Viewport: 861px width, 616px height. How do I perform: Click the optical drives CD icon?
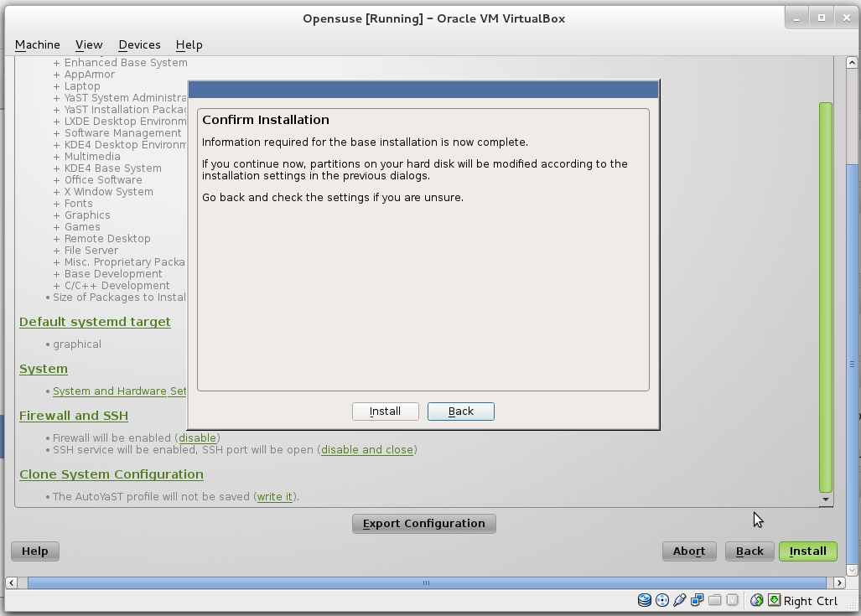661,600
